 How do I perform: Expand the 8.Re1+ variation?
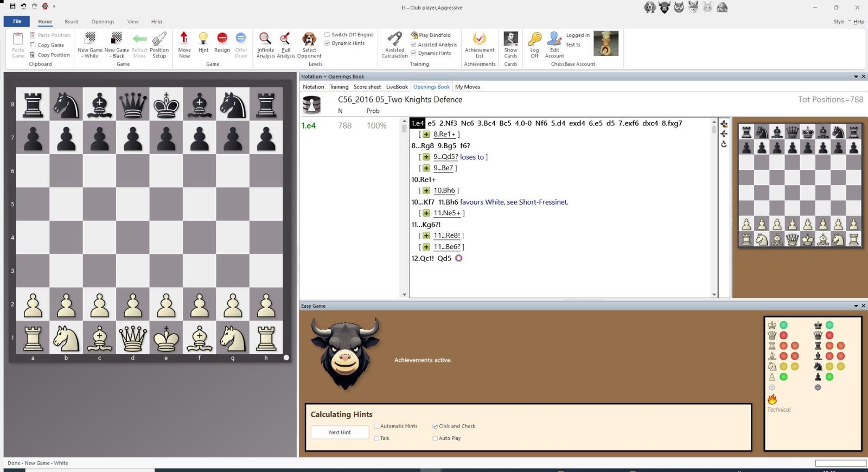426,135
